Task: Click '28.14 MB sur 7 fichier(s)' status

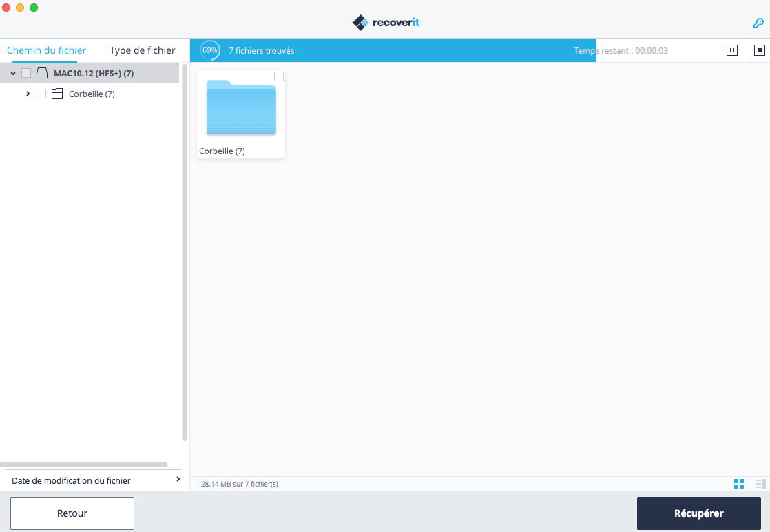Action: pos(240,484)
